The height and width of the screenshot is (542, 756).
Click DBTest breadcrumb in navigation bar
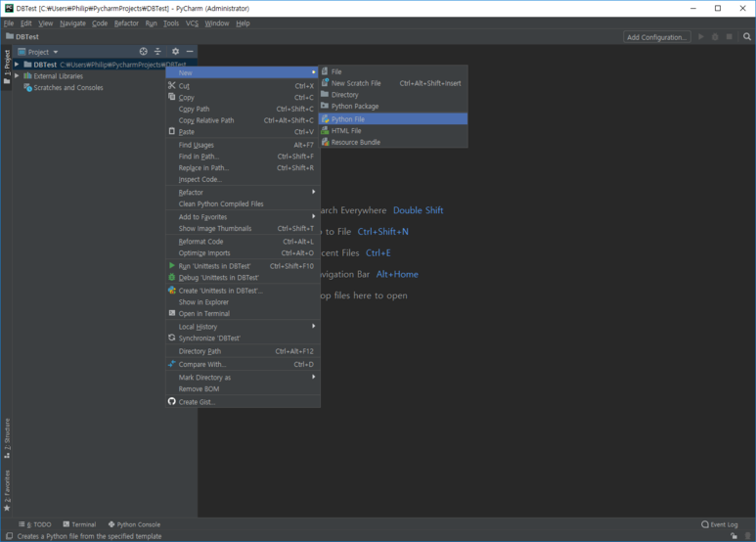coord(22,36)
